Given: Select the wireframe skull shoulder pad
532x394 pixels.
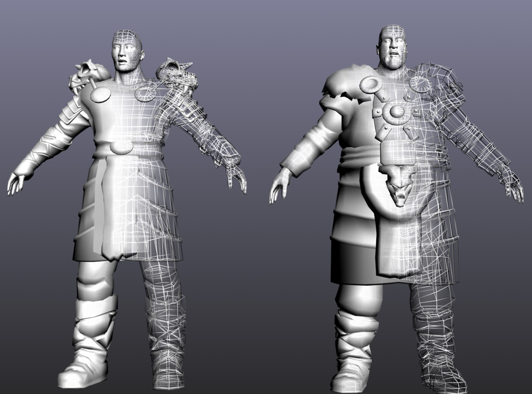Looking at the screenshot, I should point(180,74).
